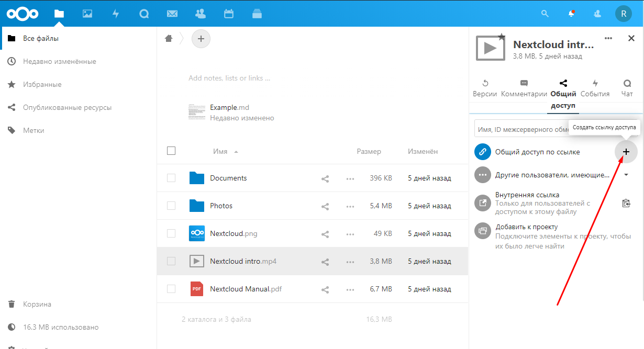
Task: Switch to the Чат tab
Action: [x=627, y=88]
